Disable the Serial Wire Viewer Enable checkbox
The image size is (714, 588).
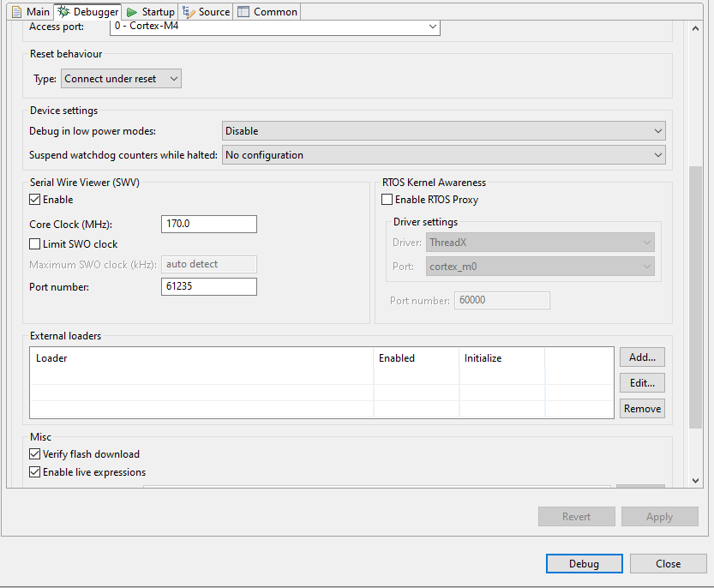tap(34, 199)
